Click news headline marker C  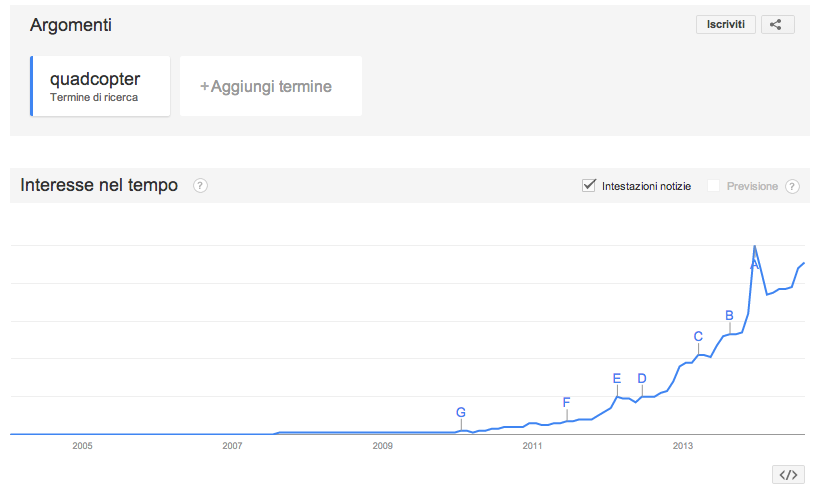(698, 336)
